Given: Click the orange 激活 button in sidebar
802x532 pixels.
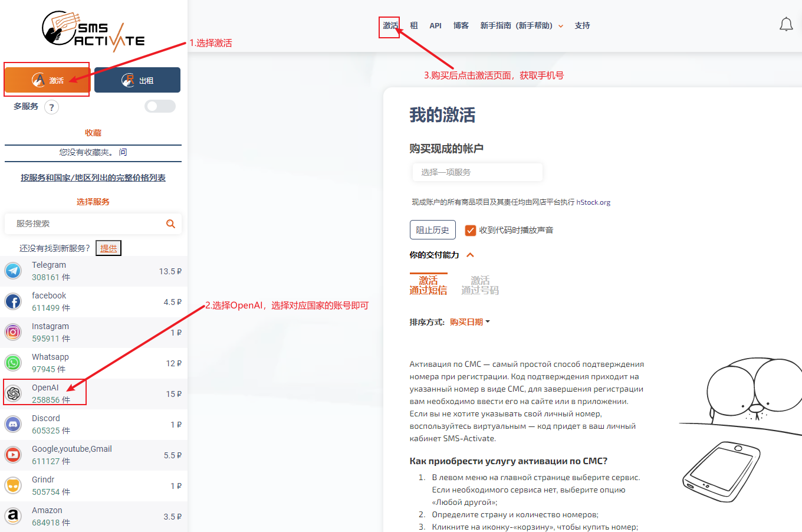Looking at the screenshot, I should click(47, 80).
